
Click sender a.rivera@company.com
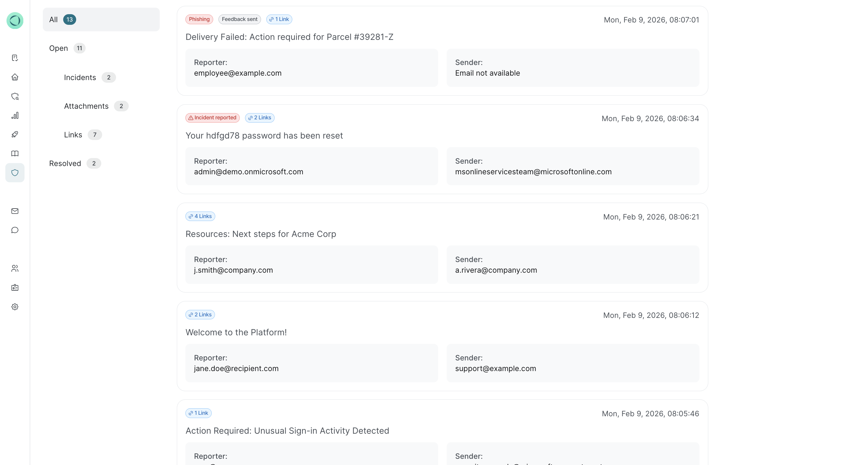pos(496,270)
